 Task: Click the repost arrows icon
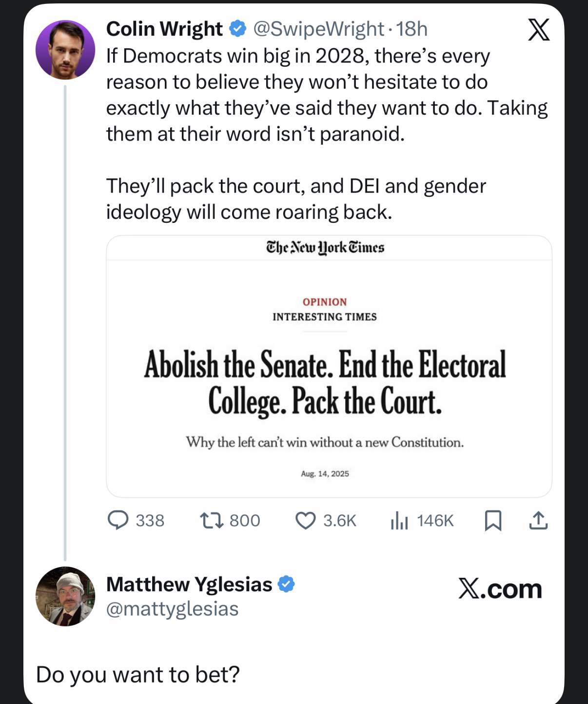pos(212,520)
